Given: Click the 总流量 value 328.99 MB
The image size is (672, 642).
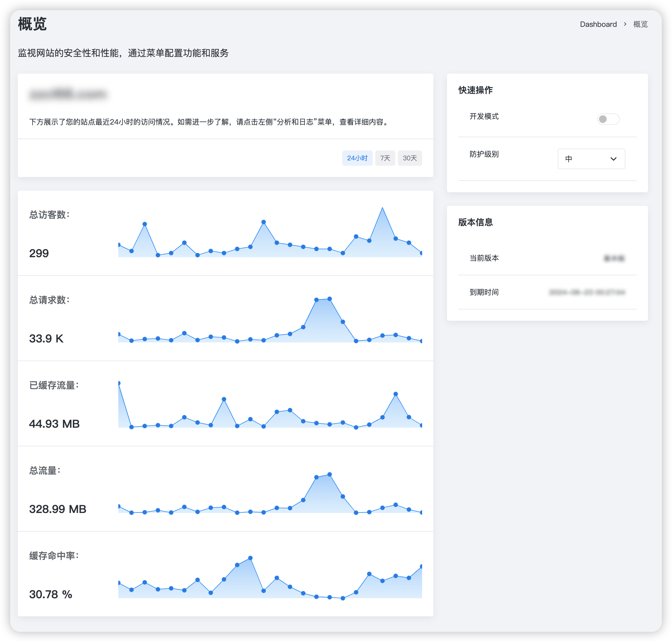Looking at the screenshot, I should tap(58, 509).
